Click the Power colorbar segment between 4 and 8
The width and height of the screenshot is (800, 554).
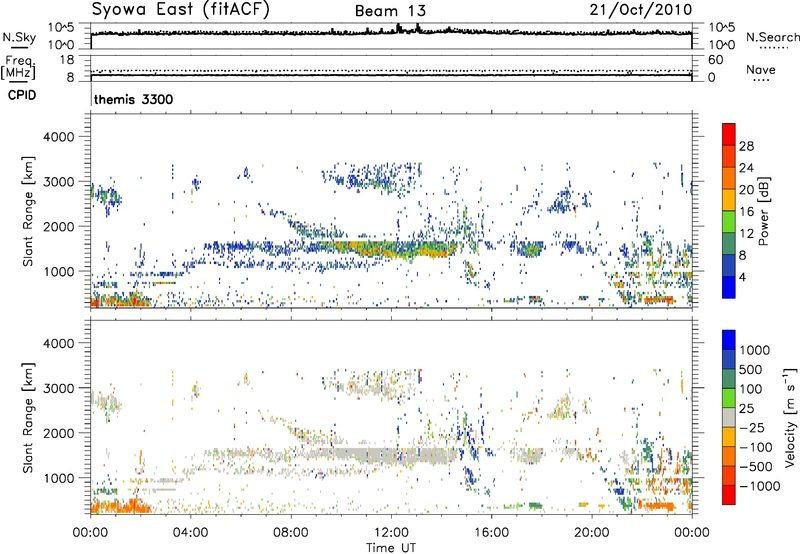[x=729, y=265]
